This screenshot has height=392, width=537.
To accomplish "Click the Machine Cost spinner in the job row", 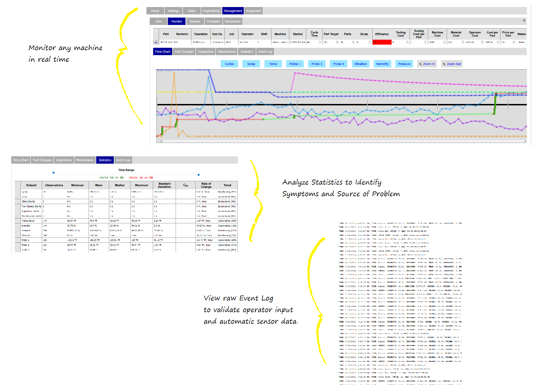I will pyautogui.click(x=444, y=42).
